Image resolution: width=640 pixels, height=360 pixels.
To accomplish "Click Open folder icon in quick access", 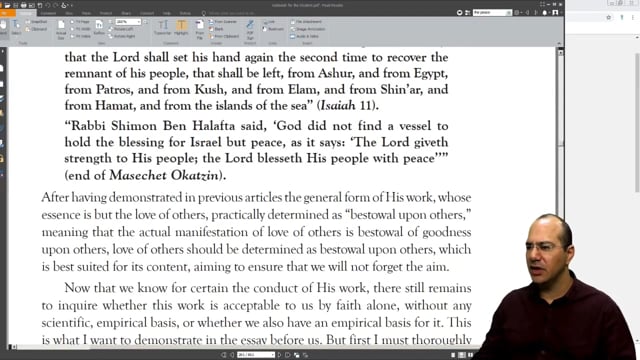I will pyautogui.click(x=7, y=5).
